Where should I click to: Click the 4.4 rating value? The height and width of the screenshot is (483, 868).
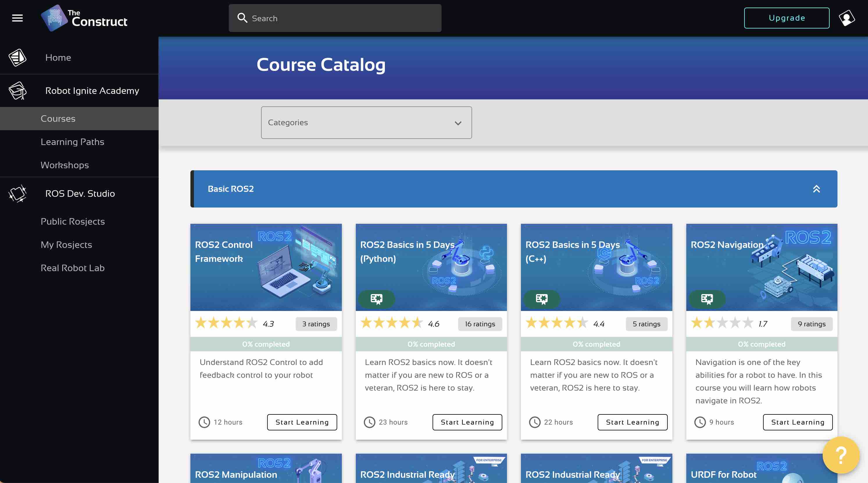tap(599, 324)
